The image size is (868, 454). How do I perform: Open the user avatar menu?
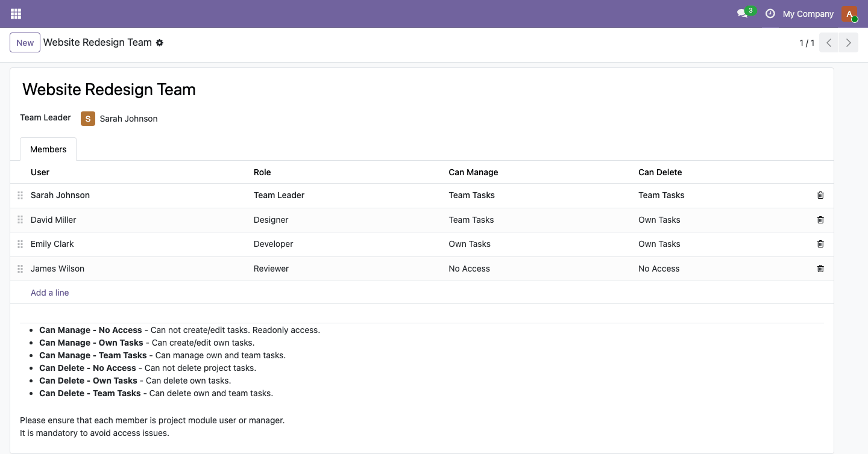pos(849,14)
